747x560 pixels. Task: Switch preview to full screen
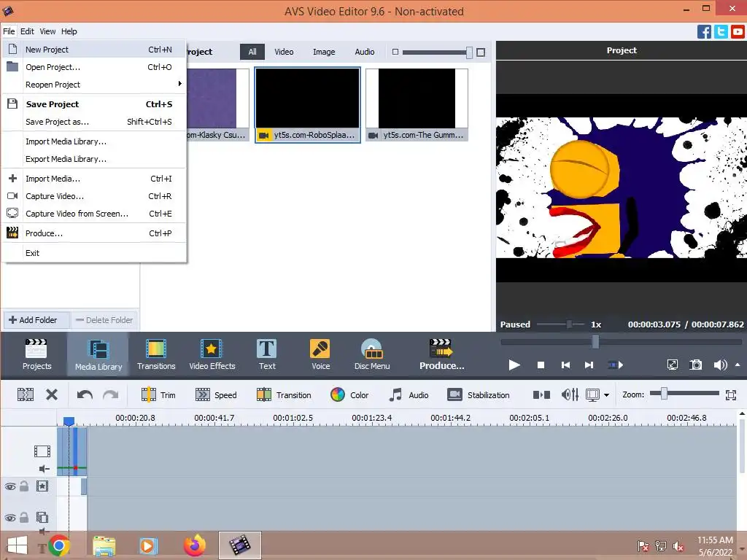click(672, 365)
